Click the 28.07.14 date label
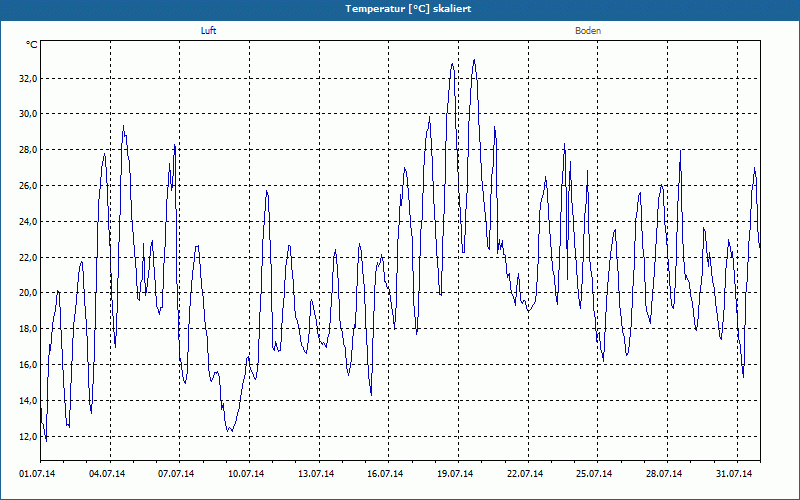This screenshot has width=800, height=500. tap(664, 474)
